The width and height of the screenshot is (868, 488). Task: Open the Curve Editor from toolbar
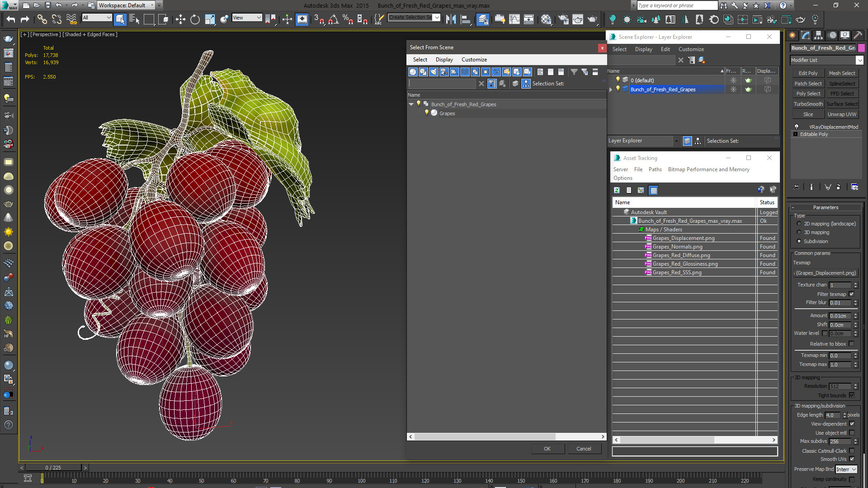click(514, 19)
